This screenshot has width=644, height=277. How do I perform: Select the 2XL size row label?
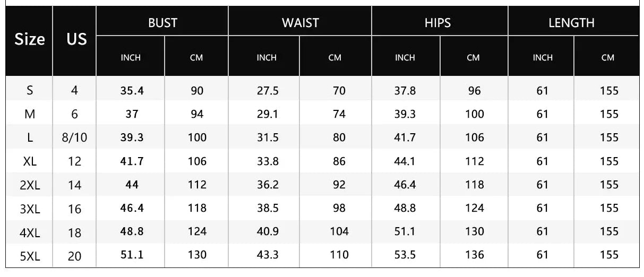pyautogui.click(x=30, y=185)
